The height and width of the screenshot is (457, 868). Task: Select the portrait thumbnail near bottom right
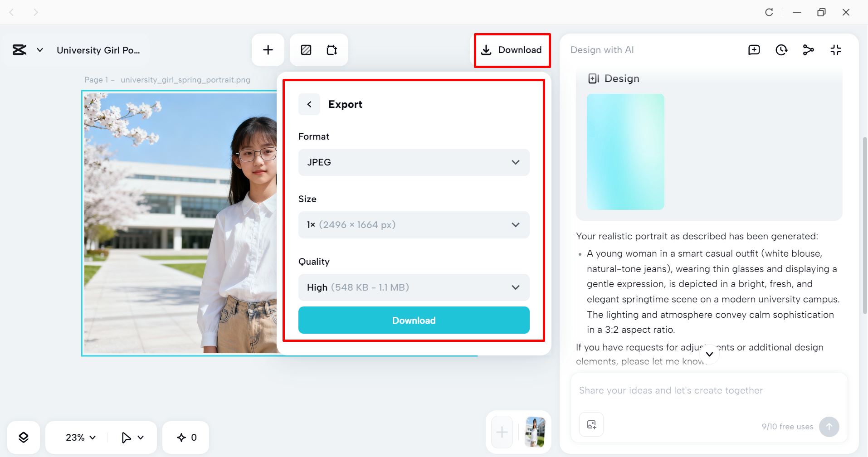point(535,432)
